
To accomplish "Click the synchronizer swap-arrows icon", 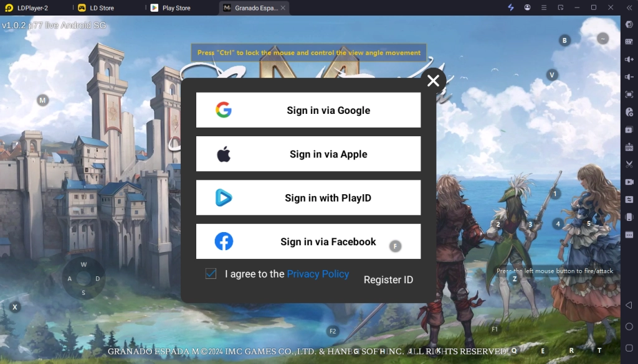I will [629, 200].
